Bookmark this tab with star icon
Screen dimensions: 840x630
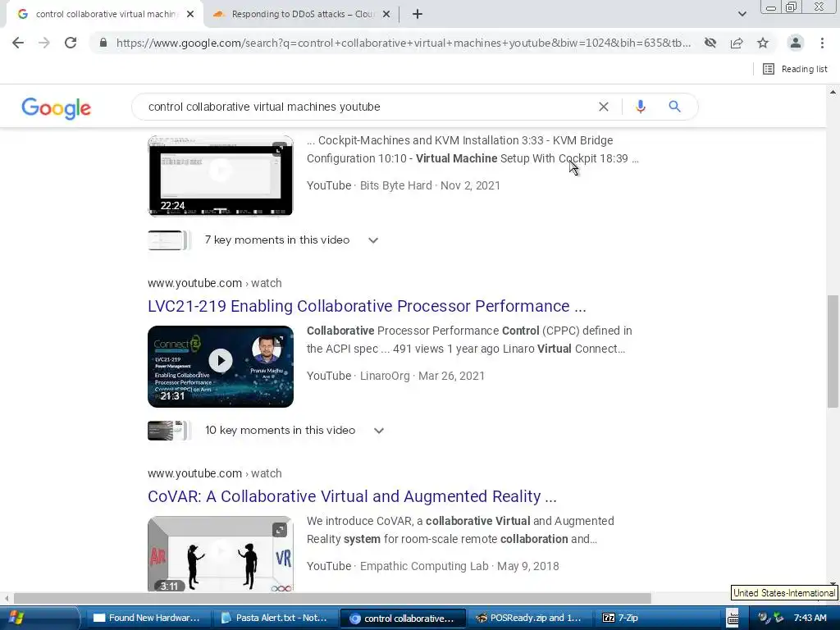point(763,43)
